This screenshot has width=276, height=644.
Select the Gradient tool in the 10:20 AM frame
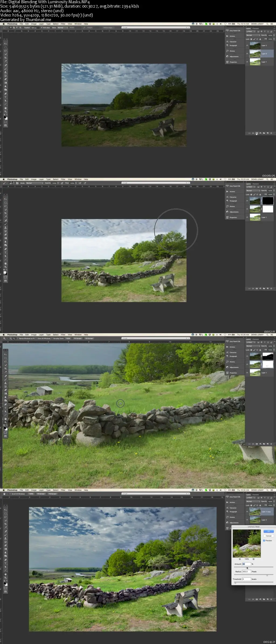(6, 238)
